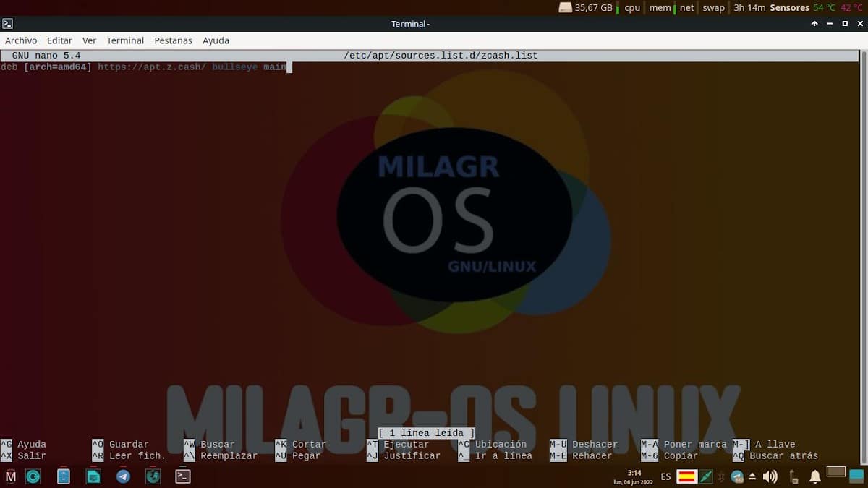Image resolution: width=868 pixels, height=488 pixels.
Task: Click the notification bell in system tray
Action: 815,476
